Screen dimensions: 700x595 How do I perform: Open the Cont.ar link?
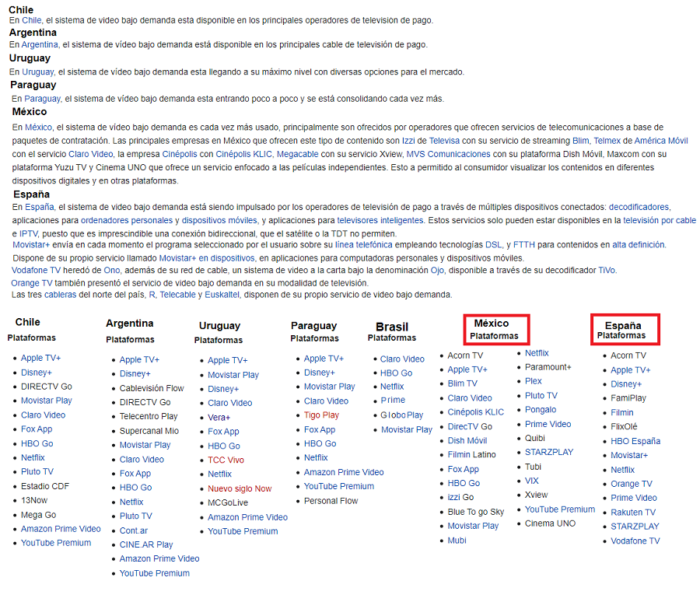pyautogui.click(x=134, y=530)
